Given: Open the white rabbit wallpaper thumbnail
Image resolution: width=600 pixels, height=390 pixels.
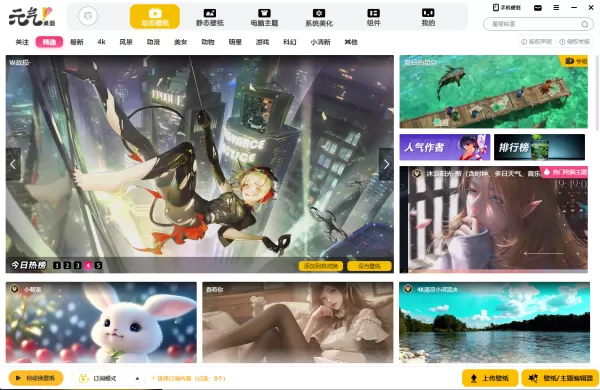Looking at the screenshot, I should click(101, 322).
